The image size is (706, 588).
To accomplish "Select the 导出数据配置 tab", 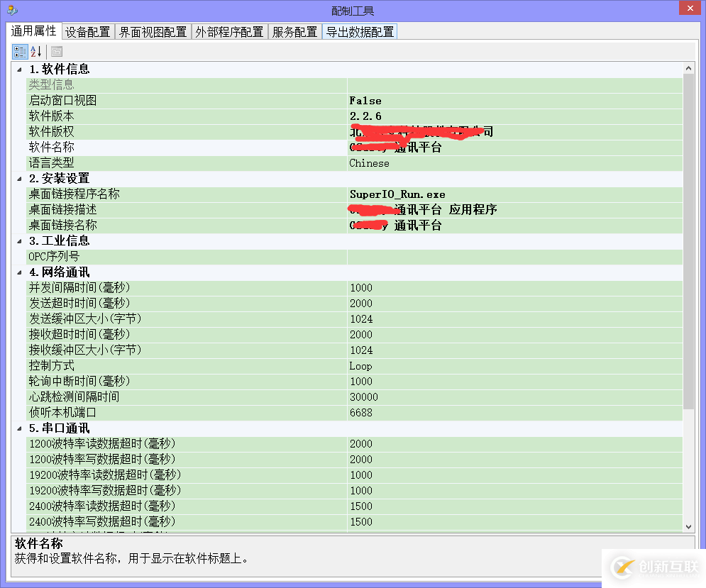I will coord(360,32).
